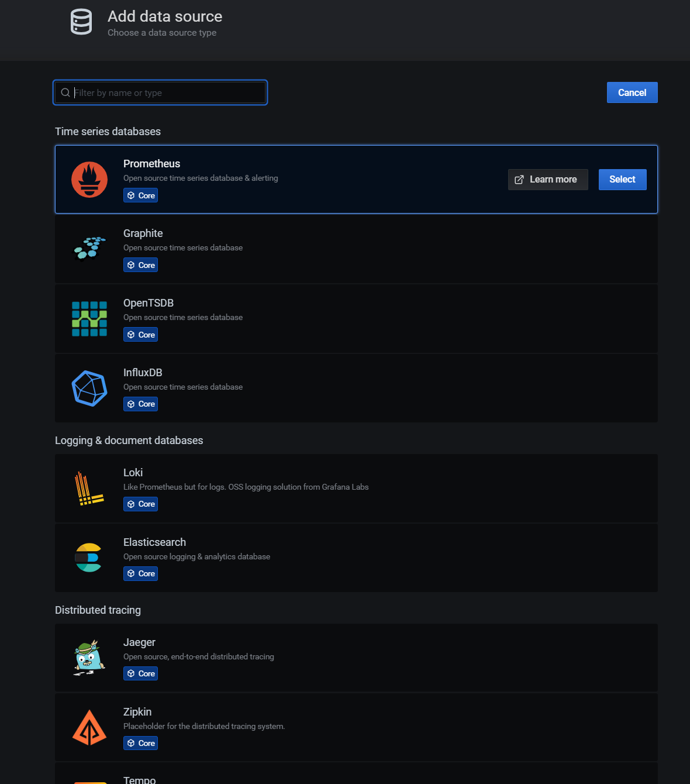
Task: Choose the Graphite data source title
Action: (x=143, y=233)
